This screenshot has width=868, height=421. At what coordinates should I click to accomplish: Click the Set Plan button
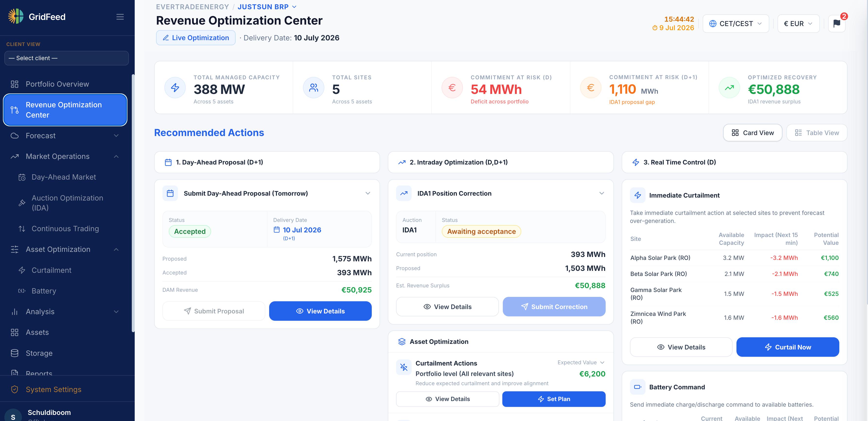tap(554, 399)
